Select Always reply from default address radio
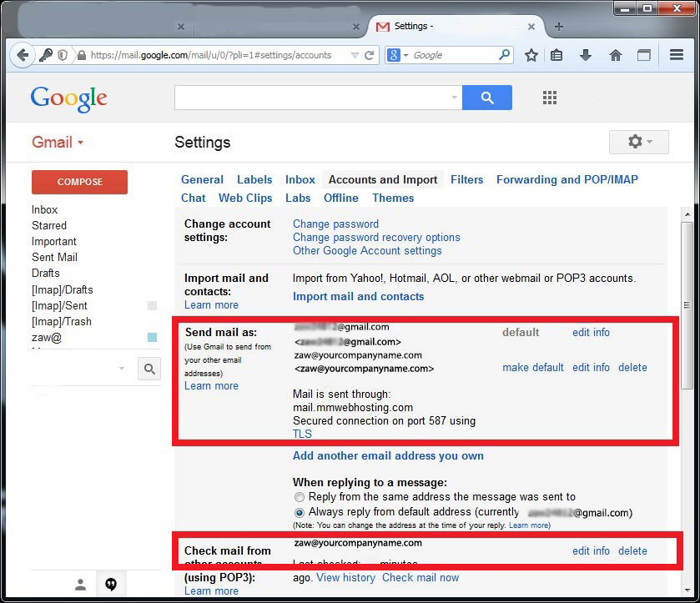Screen dimensions: 700x603 click(300, 512)
